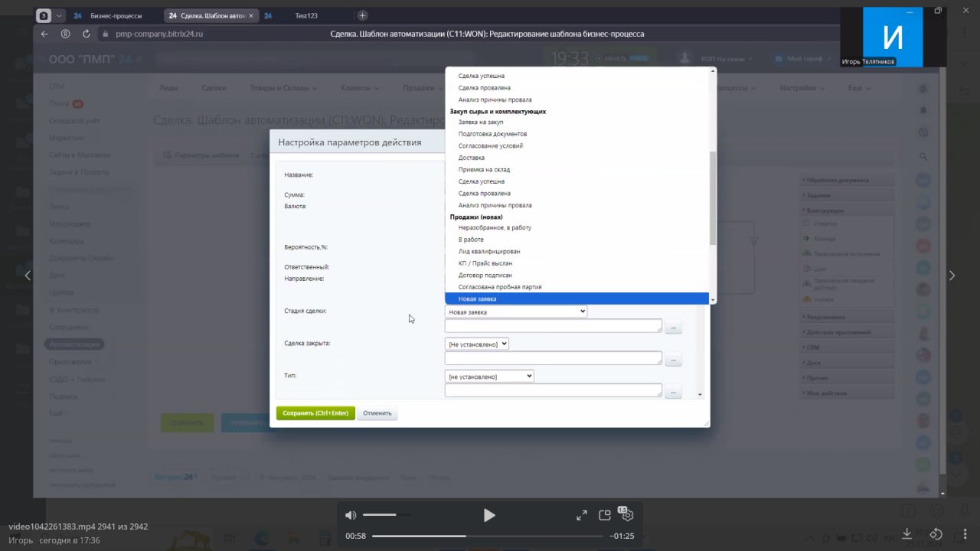Click the ... button beside Сделка закрыта field
Viewport: 980px width, 551px height.
[x=673, y=360]
